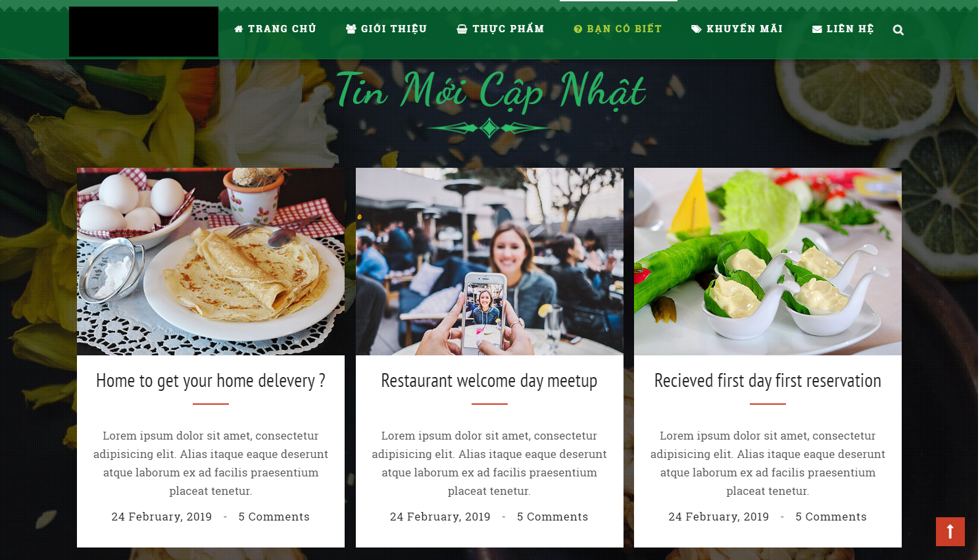Click the dumplings on spoons thumbnail
Viewport: 980px width, 560px height.
pos(768,261)
